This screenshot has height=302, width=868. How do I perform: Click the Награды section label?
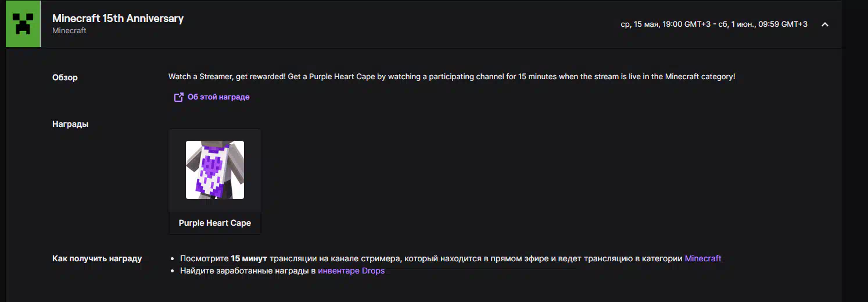(70, 124)
